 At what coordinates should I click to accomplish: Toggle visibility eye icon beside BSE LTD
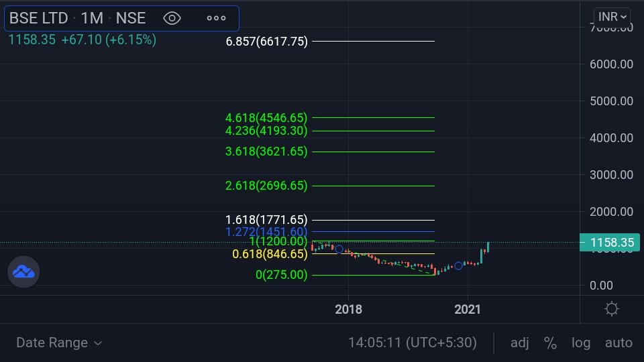click(x=172, y=18)
